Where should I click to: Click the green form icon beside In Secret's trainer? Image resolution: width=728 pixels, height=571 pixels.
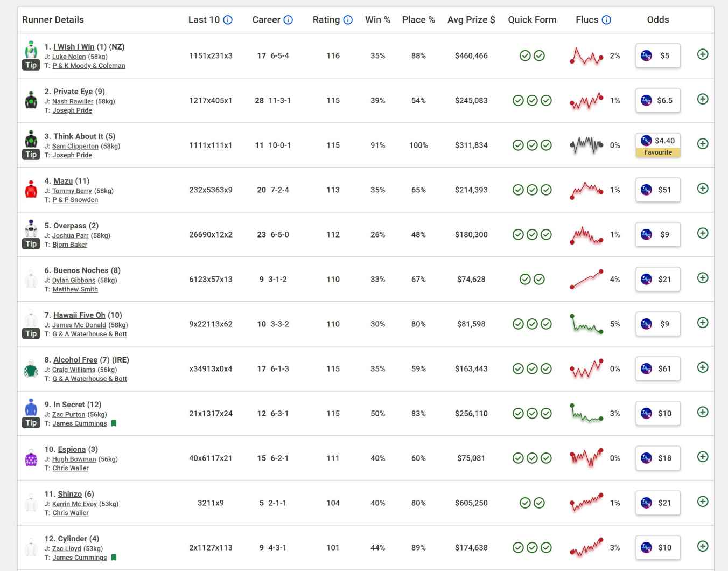(114, 423)
